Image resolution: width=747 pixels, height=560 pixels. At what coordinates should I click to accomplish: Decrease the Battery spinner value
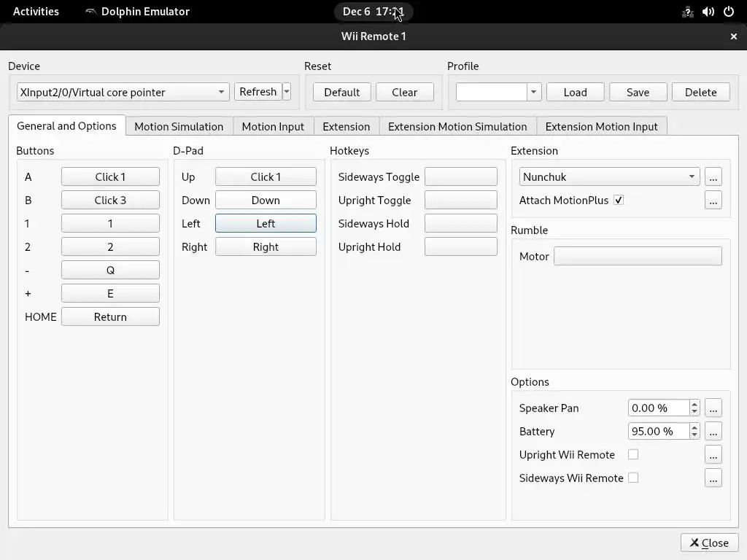click(694, 435)
